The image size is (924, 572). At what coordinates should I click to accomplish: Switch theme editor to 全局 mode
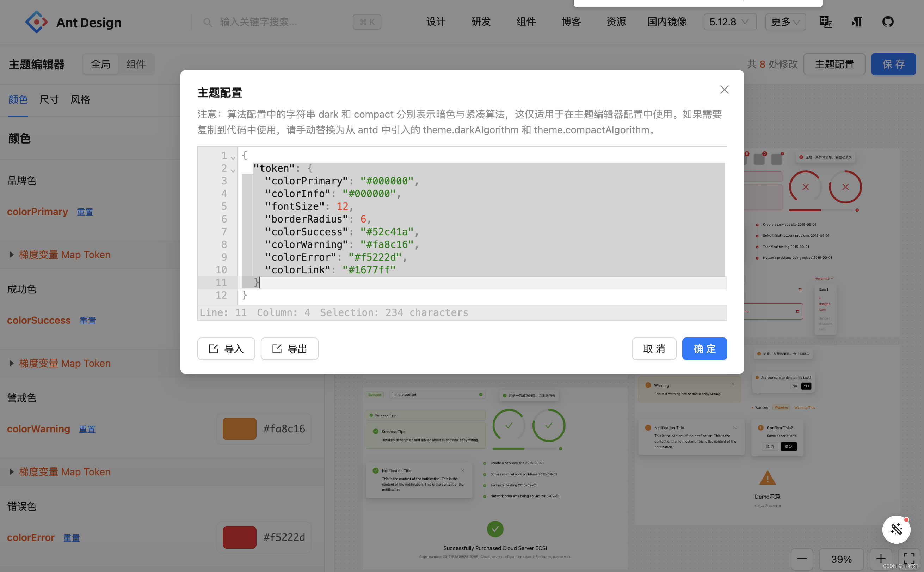pyautogui.click(x=100, y=64)
